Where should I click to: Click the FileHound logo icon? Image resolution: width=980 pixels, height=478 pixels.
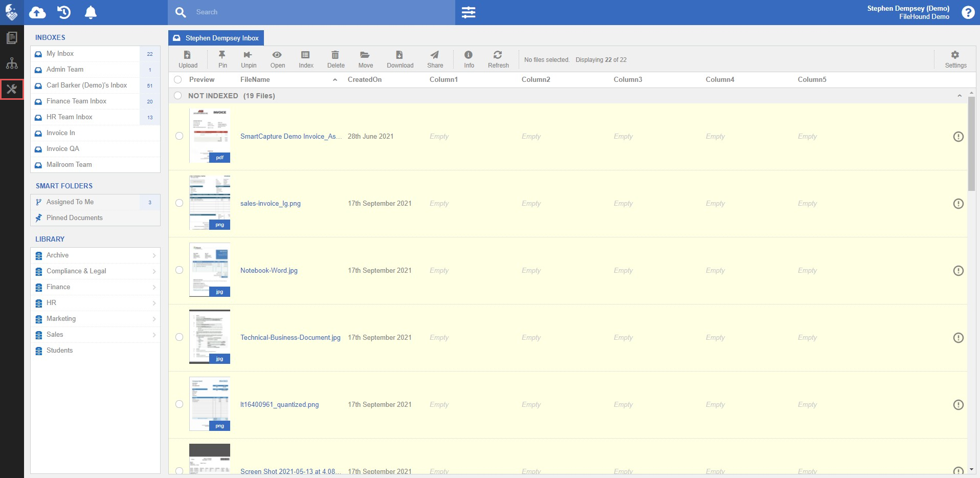click(x=11, y=12)
